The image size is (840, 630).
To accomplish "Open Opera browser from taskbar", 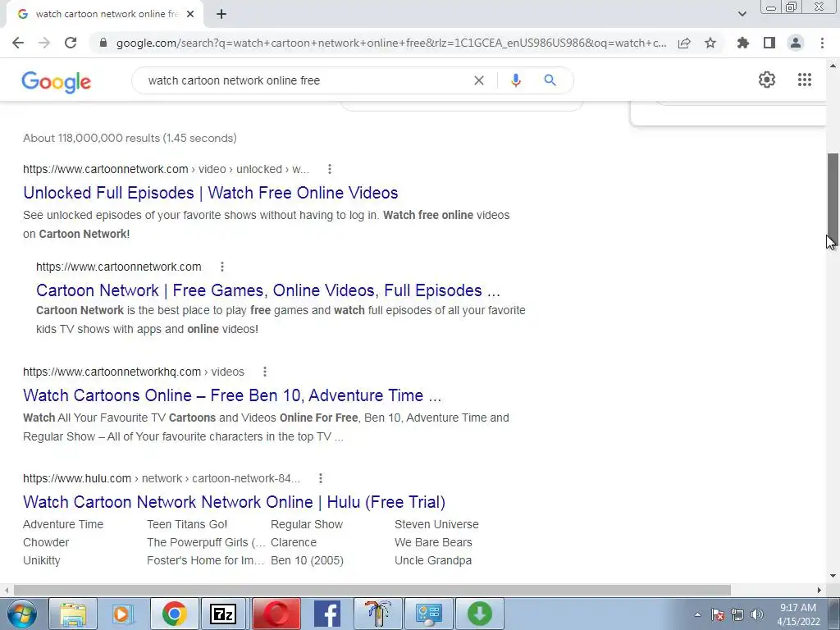I will (x=276, y=614).
